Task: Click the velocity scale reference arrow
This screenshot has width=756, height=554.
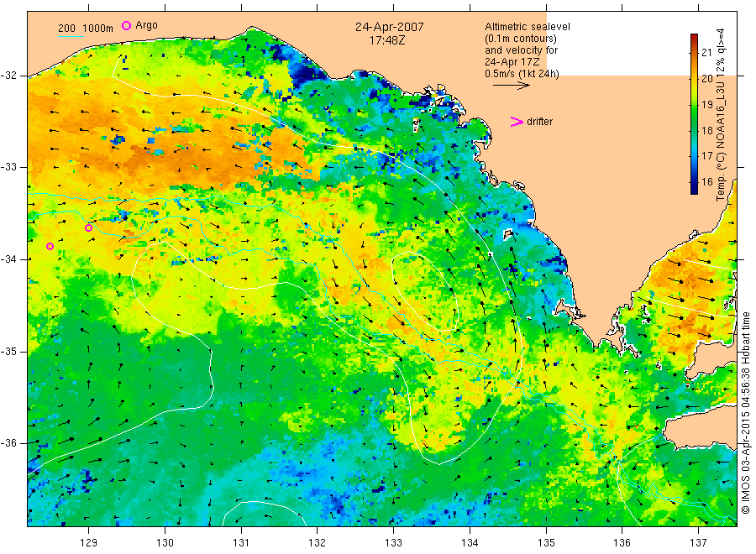Action: (x=511, y=86)
